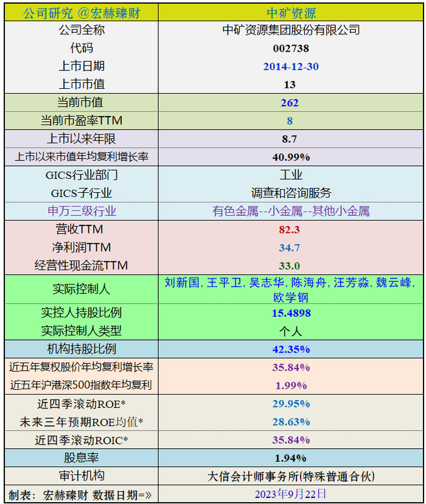The image size is (426, 504).
Task: Click '上市以来市值年均复利增长率' label
Action: 82,157
